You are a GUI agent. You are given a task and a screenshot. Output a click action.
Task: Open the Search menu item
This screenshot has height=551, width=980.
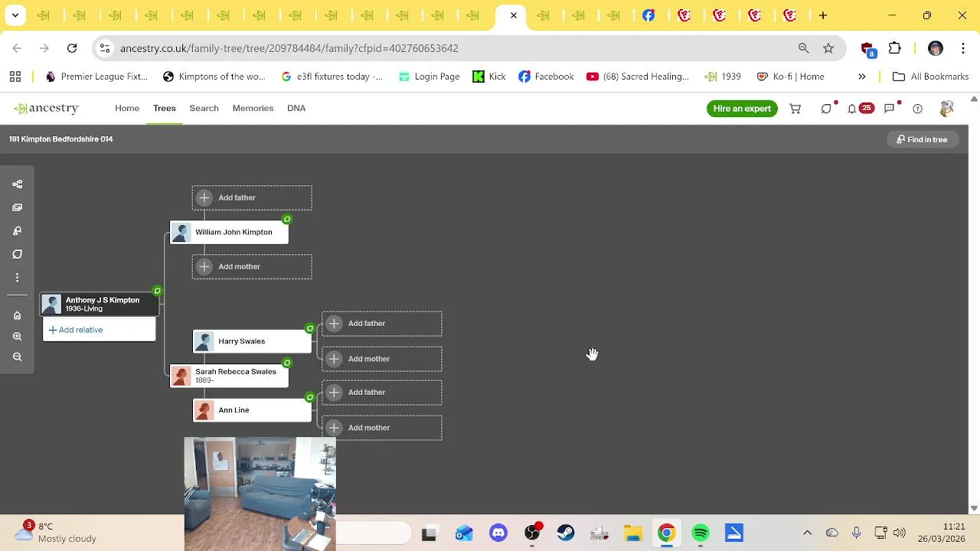click(204, 109)
